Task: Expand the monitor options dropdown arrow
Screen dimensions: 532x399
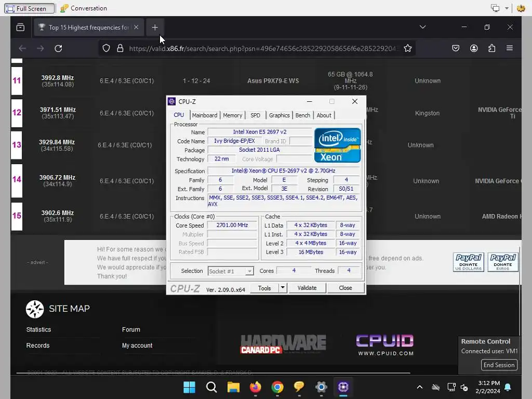Action: tap(507, 8)
